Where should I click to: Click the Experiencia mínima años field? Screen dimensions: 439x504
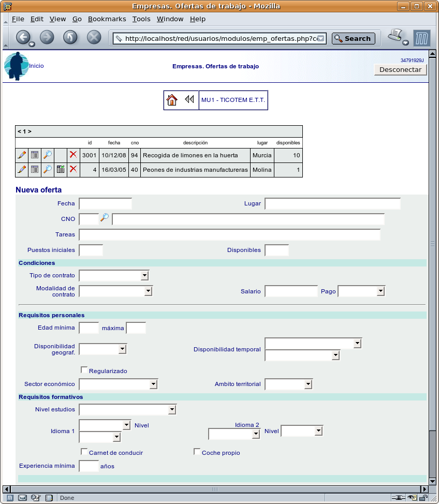[89, 466]
